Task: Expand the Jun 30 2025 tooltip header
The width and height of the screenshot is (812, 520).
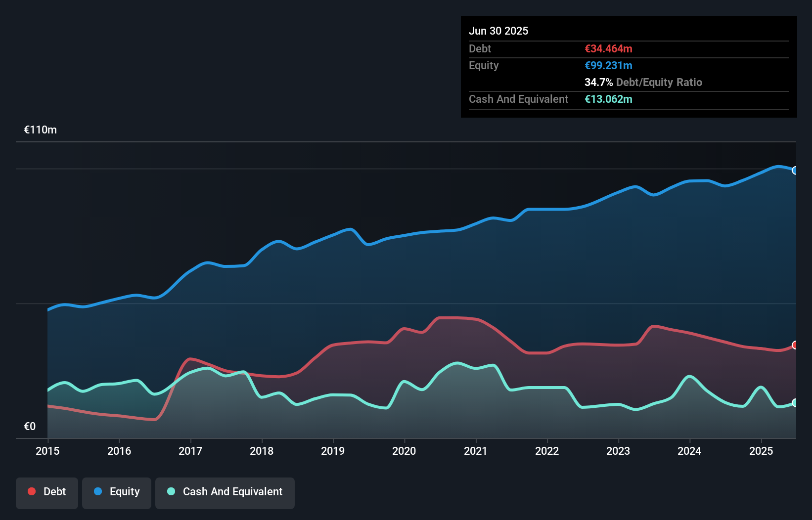Action: 498,31
